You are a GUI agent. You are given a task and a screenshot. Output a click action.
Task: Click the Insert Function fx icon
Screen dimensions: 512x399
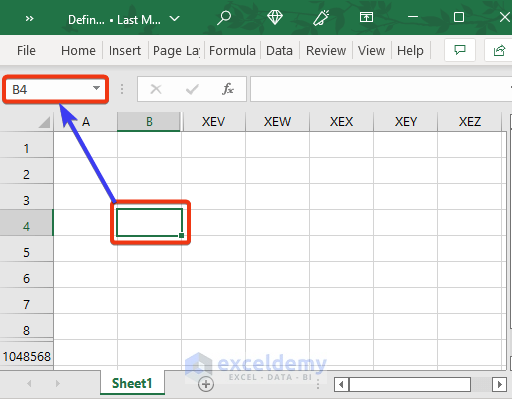(x=228, y=89)
